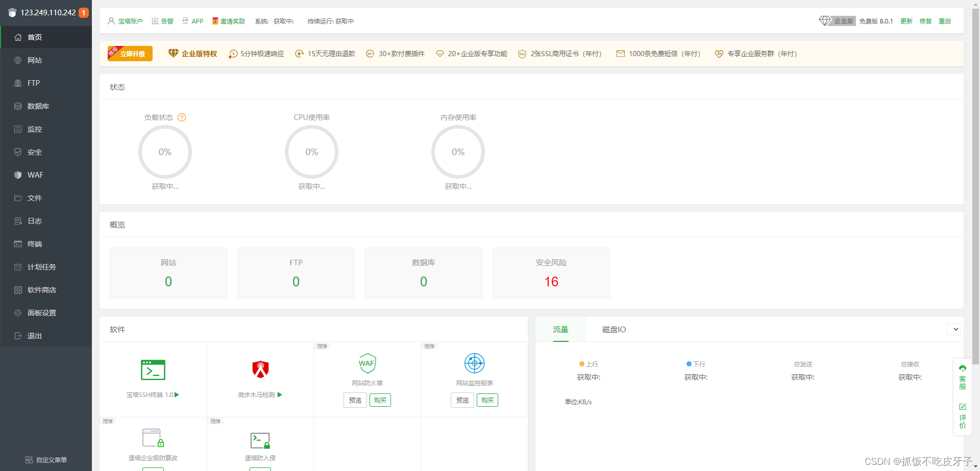980x471 pixels.
Task: Click the 自定义菜单 custom menu button
Action: (46, 460)
